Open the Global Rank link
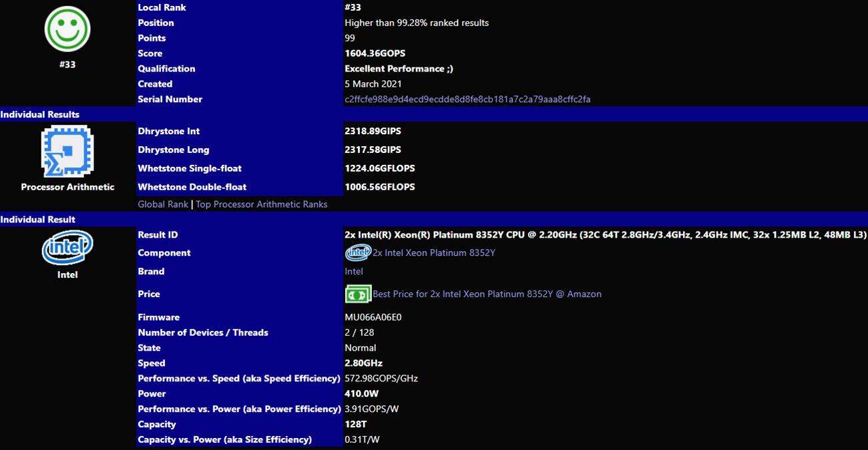Image resolution: width=868 pixels, height=450 pixels. (x=163, y=204)
